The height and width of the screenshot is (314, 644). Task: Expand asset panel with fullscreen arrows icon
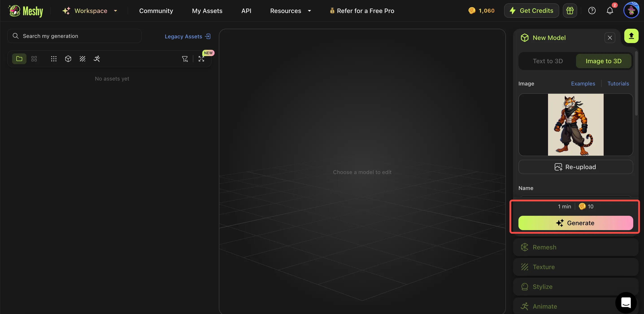pyautogui.click(x=201, y=59)
